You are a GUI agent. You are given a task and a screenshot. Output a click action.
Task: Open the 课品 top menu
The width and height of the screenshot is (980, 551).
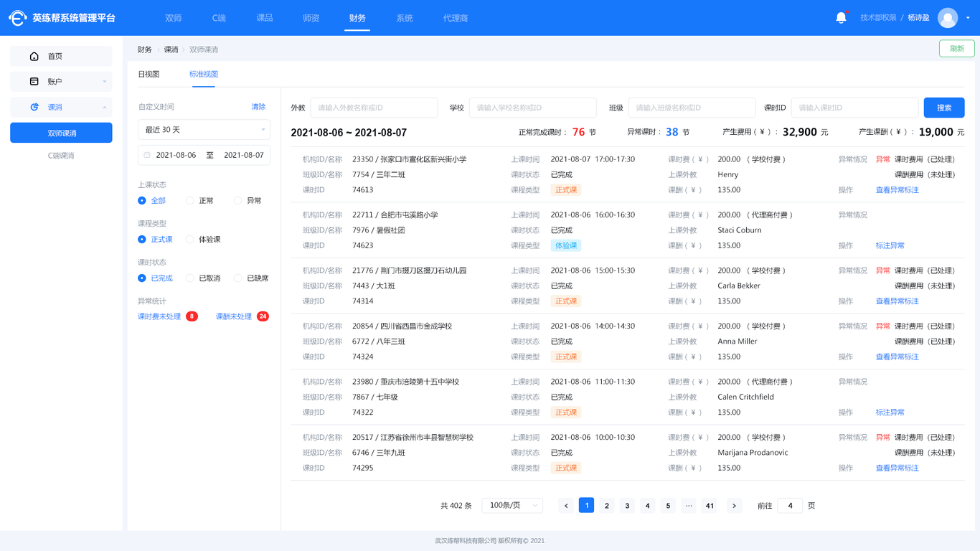click(x=265, y=18)
